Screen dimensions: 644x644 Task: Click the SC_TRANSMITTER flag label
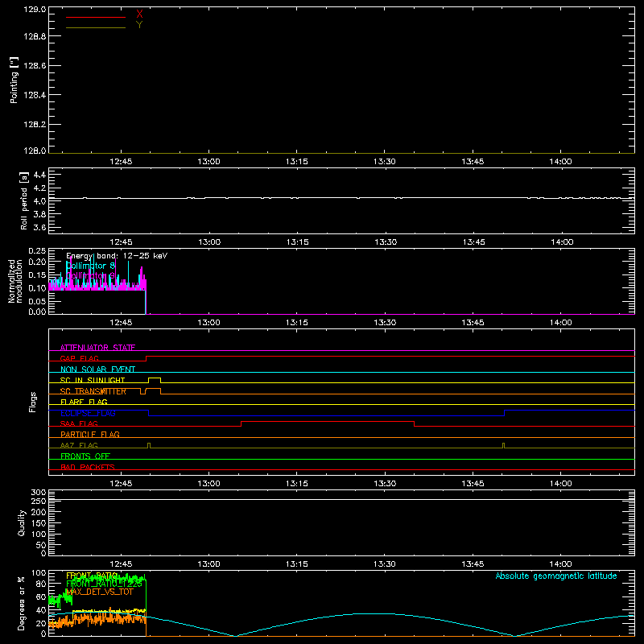(x=93, y=391)
